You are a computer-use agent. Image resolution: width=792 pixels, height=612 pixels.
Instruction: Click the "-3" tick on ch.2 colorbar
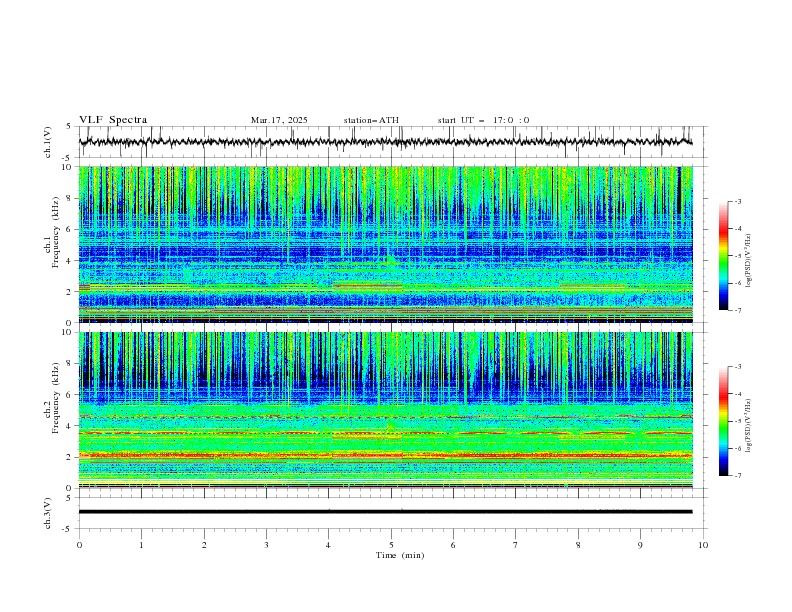pos(738,367)
